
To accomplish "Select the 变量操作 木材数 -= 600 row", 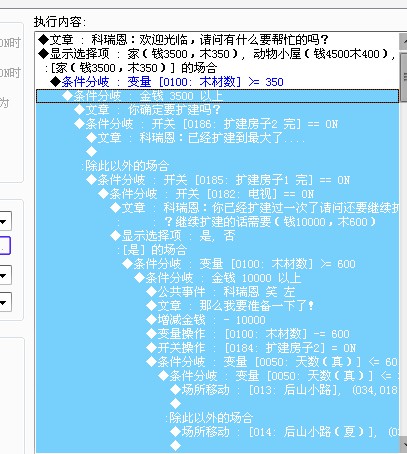I will coord(217,334).
